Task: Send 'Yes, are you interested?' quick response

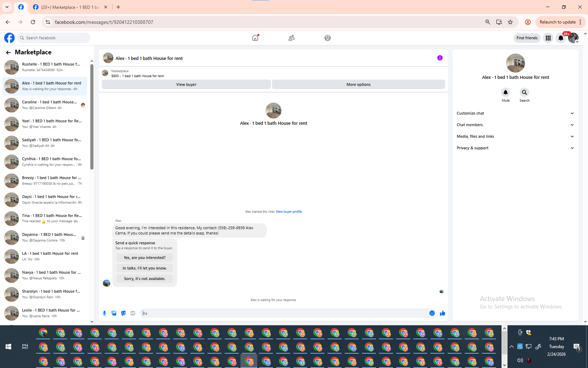Action: [145, 258]
